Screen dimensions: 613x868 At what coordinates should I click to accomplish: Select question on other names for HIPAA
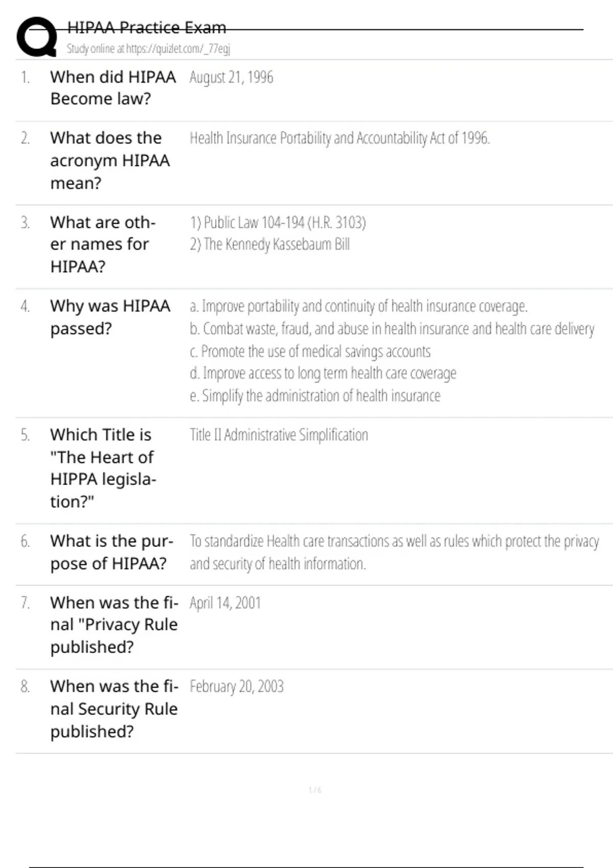click(103, 244)
